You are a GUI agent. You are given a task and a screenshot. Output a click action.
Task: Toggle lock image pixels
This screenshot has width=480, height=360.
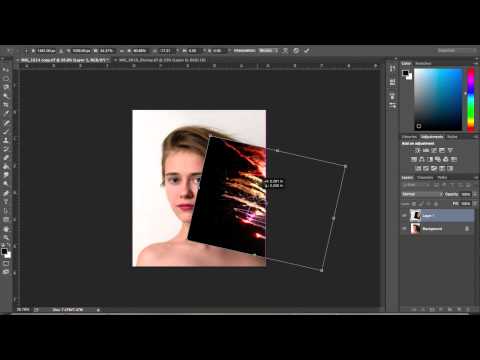[x=421, y=204]
